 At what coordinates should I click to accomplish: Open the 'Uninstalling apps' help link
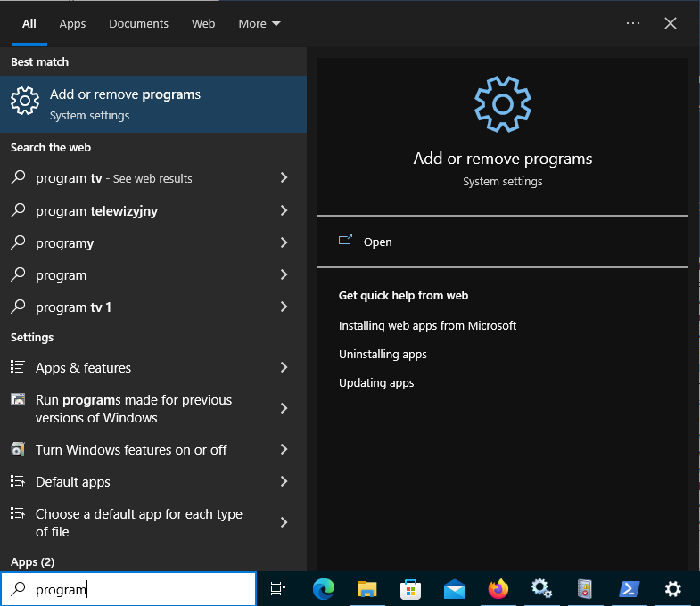[383, 354]
